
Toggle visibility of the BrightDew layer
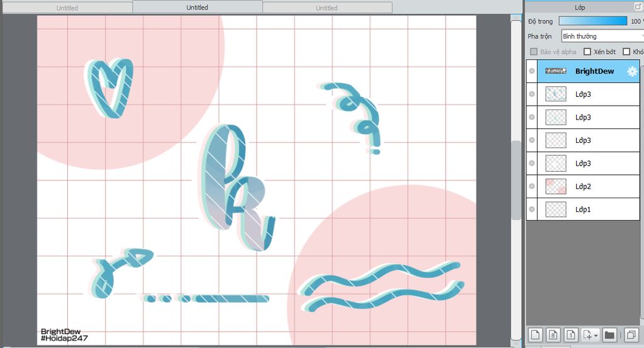click(531, 71)
